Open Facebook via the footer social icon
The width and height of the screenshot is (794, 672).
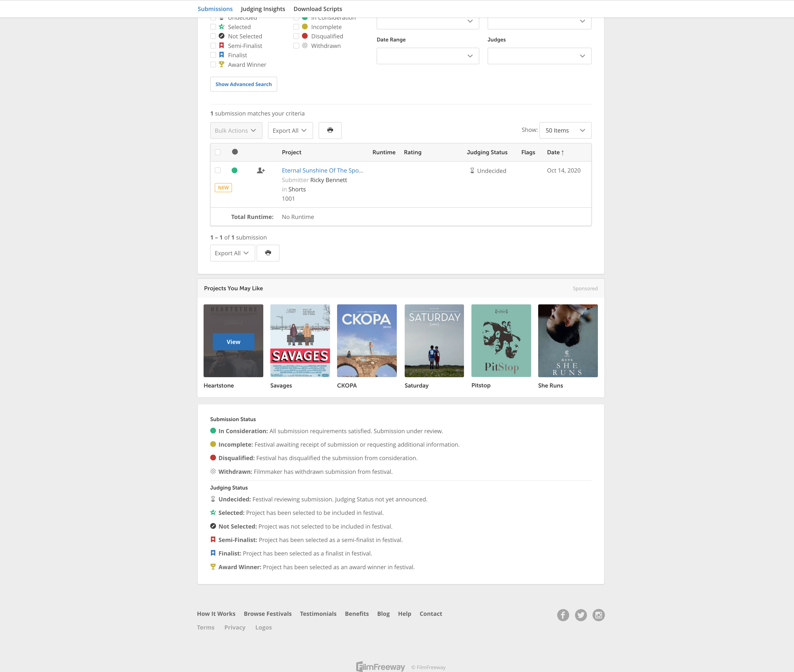563,615
